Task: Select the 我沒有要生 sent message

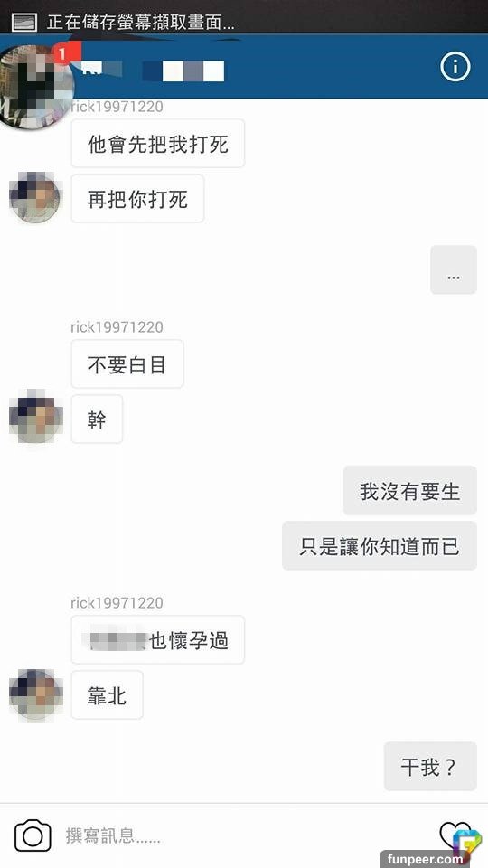Action: click(x=410, y=490)
